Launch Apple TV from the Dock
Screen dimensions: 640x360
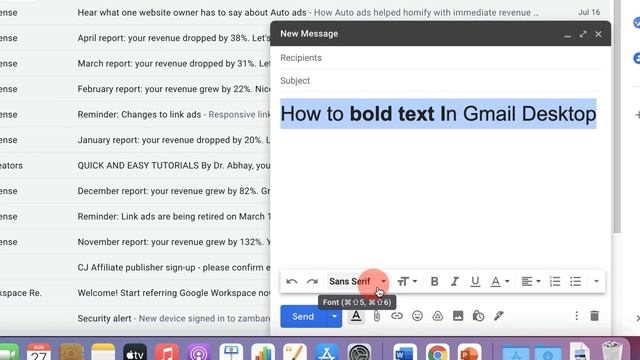pyautogui.click(x=135, y=352)
